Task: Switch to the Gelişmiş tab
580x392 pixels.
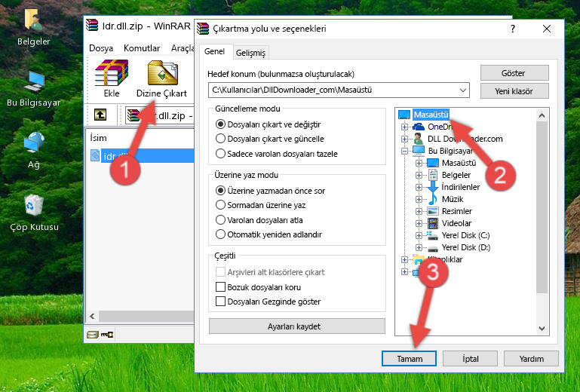Action: [250, 53]
